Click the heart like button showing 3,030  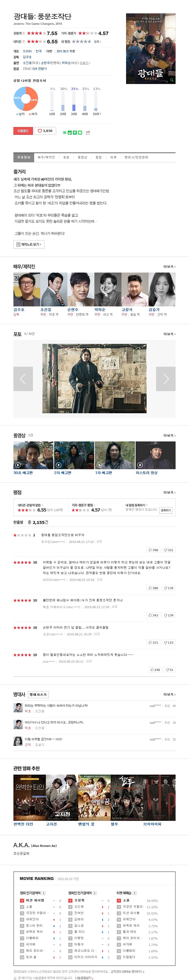coord(45,131)
